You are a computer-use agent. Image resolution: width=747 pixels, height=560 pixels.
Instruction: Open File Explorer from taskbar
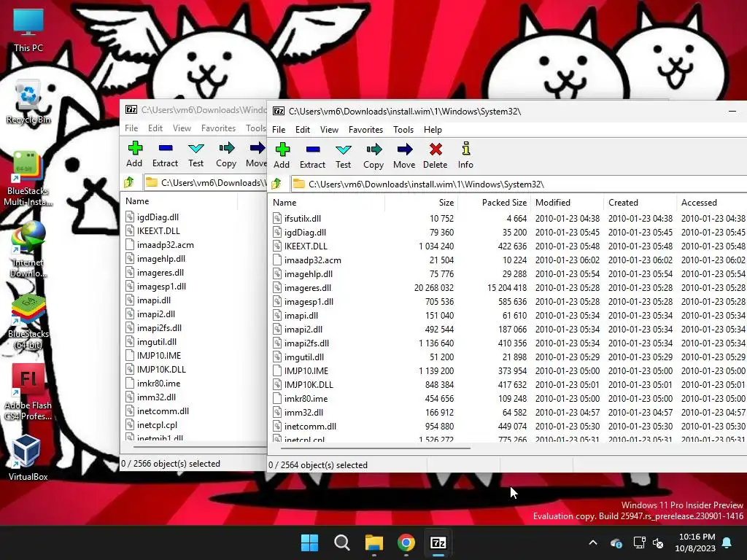tap(374, 542)
